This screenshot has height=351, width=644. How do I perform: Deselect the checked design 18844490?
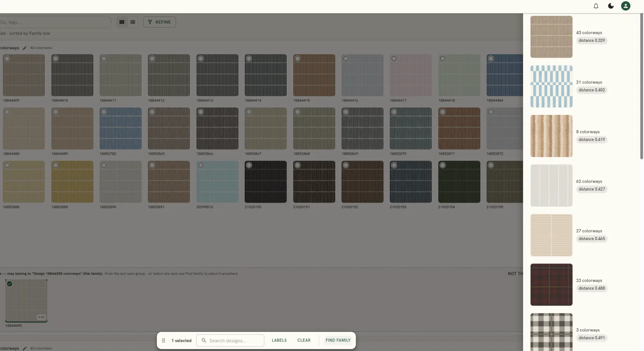pos(10,284)
